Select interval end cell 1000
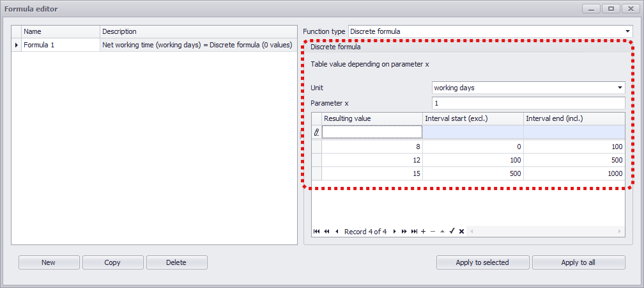Image resolution: width=644 pixels, height=288 pixels. point(574,173)
